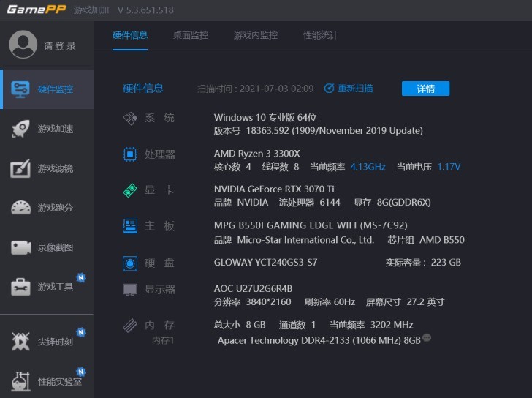
Task: Open the 录像截图 camera icon
Action: click(x=20, y=247)
